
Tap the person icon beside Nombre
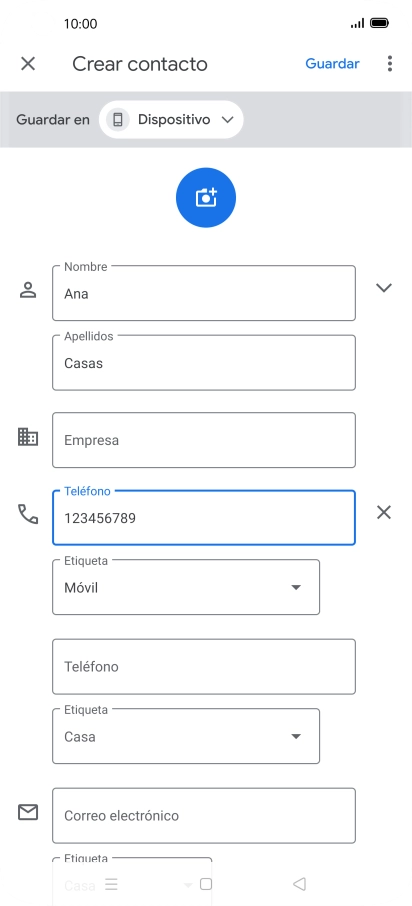28,290
